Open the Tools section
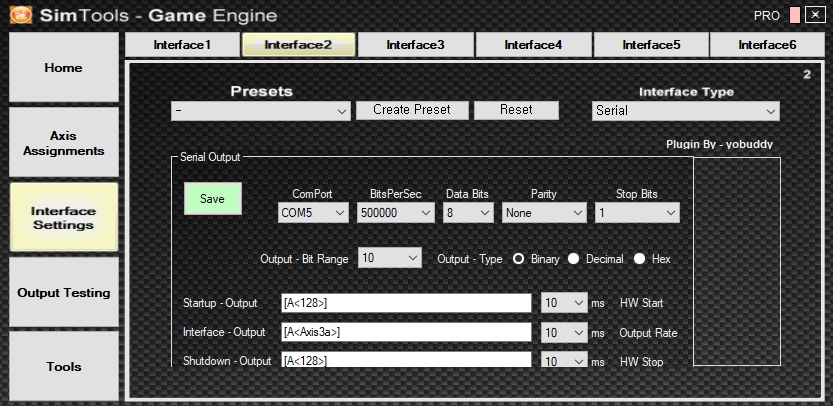The width and height of the screenshot is (833, 406). (64, 366)
